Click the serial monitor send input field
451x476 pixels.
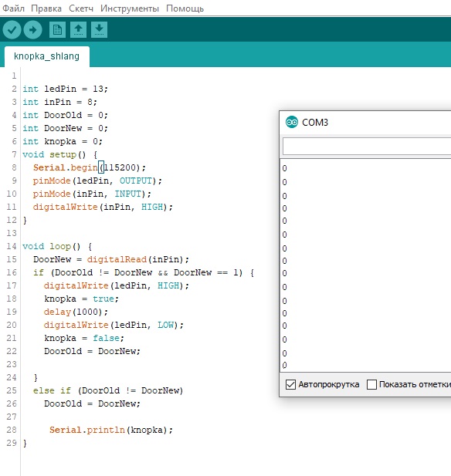coord(367,147)
